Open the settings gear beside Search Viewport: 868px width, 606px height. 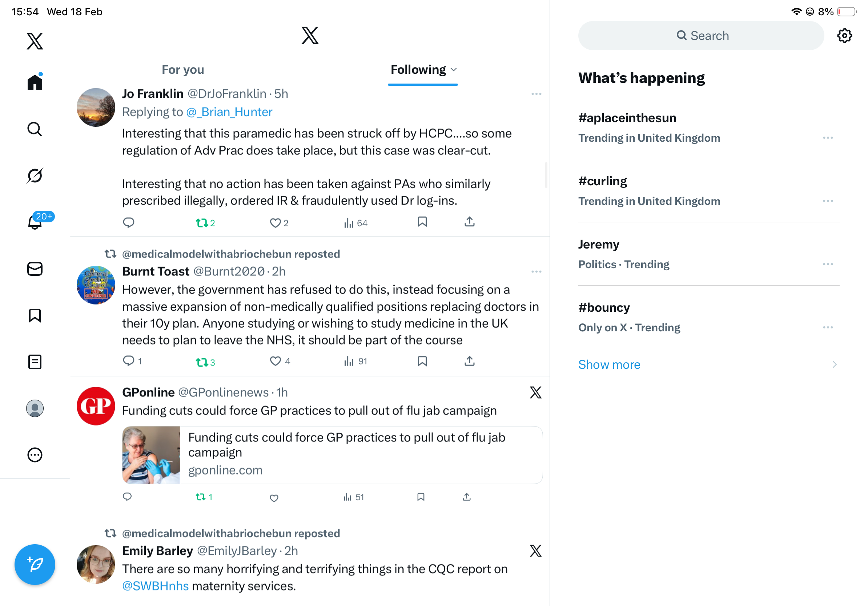(x=844, y=36)
